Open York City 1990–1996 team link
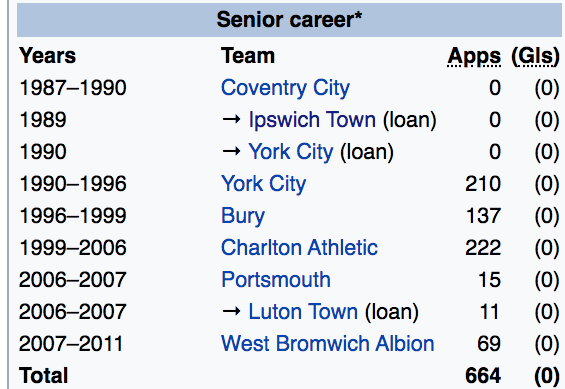 pos(263,184)
